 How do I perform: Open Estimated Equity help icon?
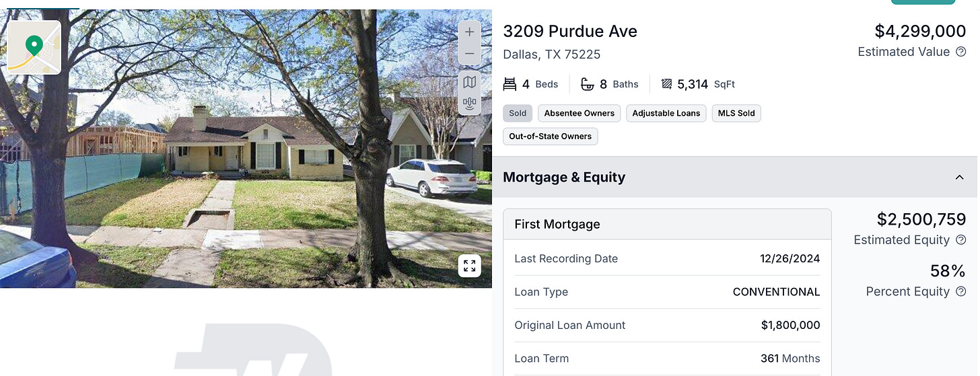(960, 240)
